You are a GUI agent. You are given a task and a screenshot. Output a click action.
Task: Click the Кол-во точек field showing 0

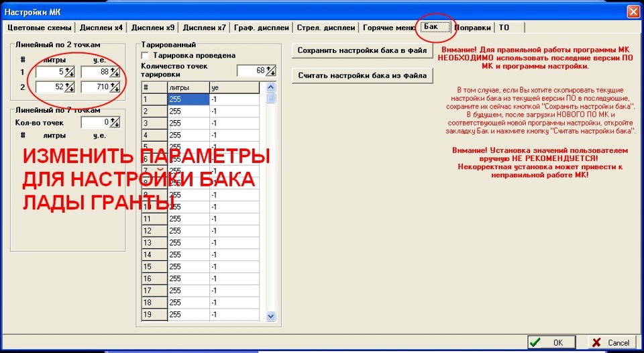click(x=95, y=122)
